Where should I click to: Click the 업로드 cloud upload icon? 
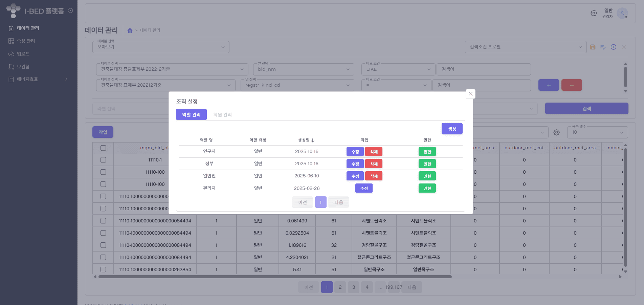coord(11,54)
